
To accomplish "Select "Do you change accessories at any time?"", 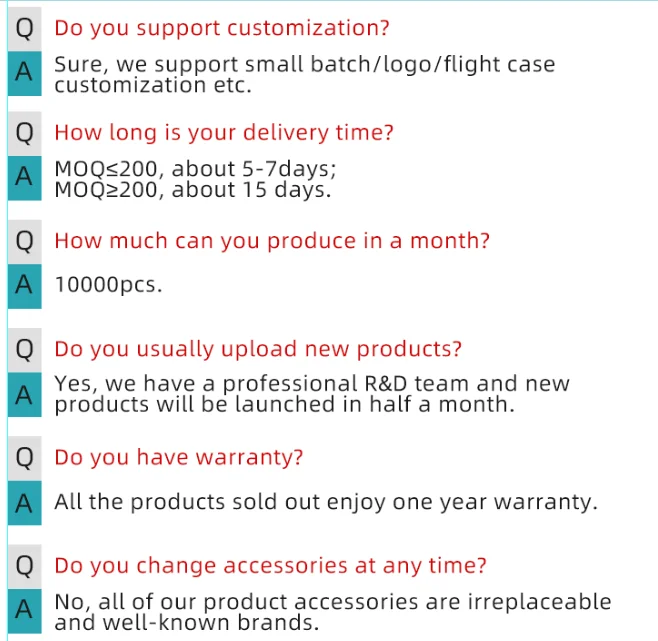I will tap(270, 565).
